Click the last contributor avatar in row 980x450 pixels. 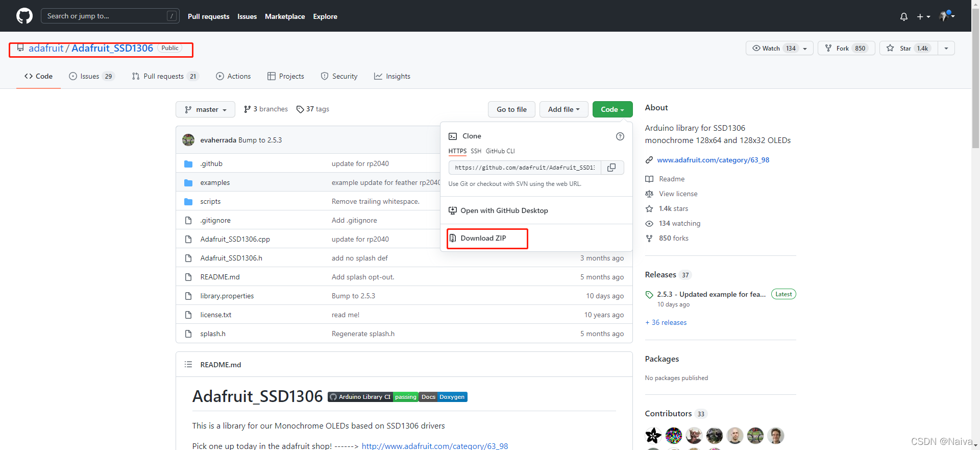coord(776,436)
